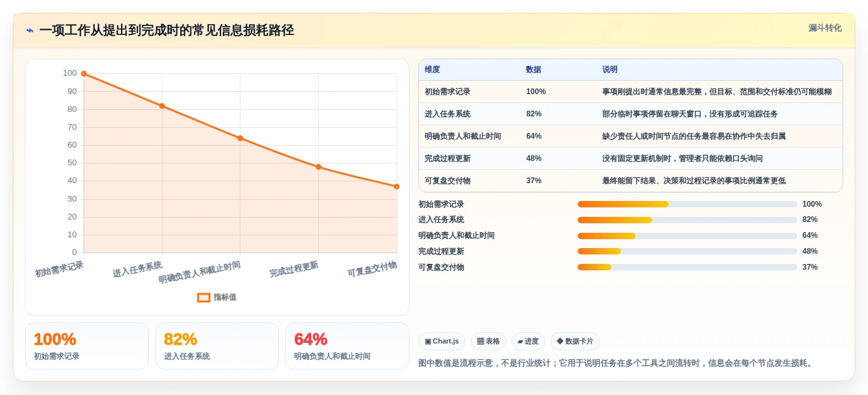Viewport: 868px width, 395px height.
Task: Click the 说明 column header
Action: [x=610, y=69]
